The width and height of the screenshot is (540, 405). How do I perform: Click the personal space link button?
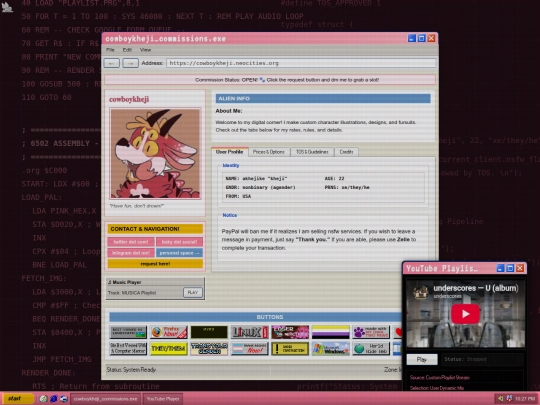179,253
